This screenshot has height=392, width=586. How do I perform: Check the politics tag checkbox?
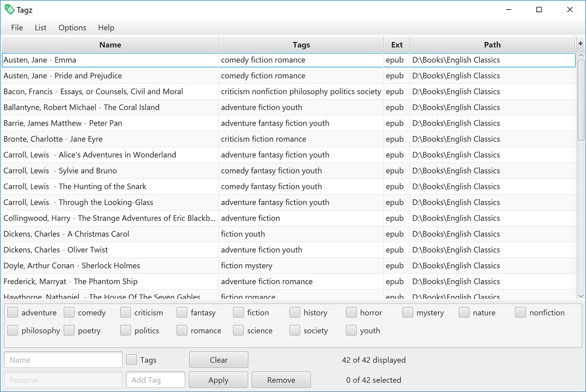126,330
